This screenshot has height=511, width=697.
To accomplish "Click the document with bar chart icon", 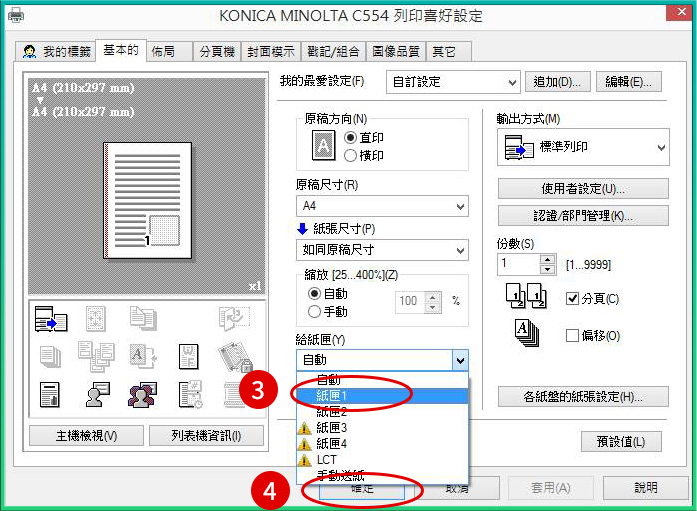I will coord(49,395).
